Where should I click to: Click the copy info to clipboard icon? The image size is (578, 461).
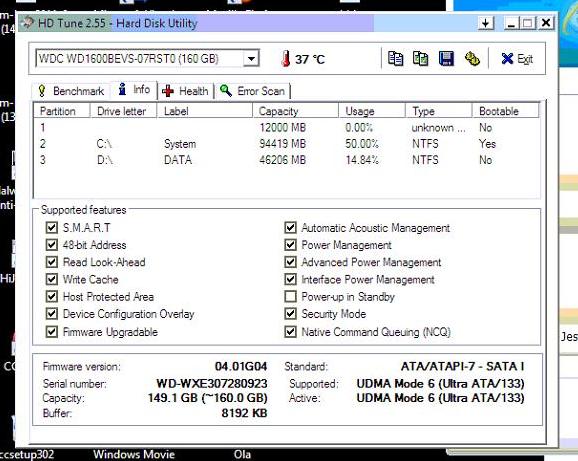tap(396, 59)
